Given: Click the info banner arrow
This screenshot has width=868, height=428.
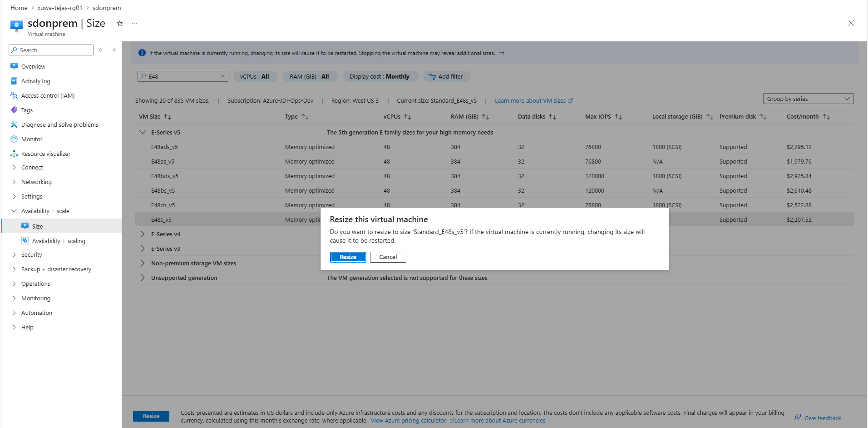Looking at the screenshot, I should 502,53.
